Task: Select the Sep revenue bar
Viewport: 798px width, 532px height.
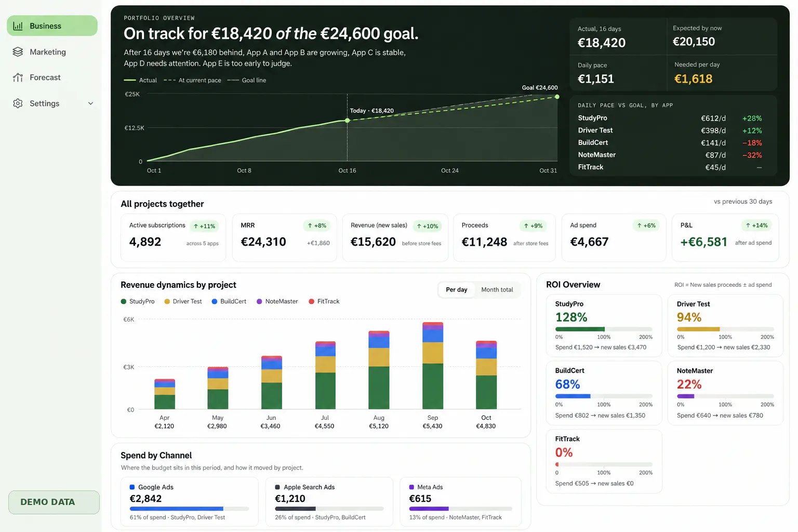Action: point(433,366)
